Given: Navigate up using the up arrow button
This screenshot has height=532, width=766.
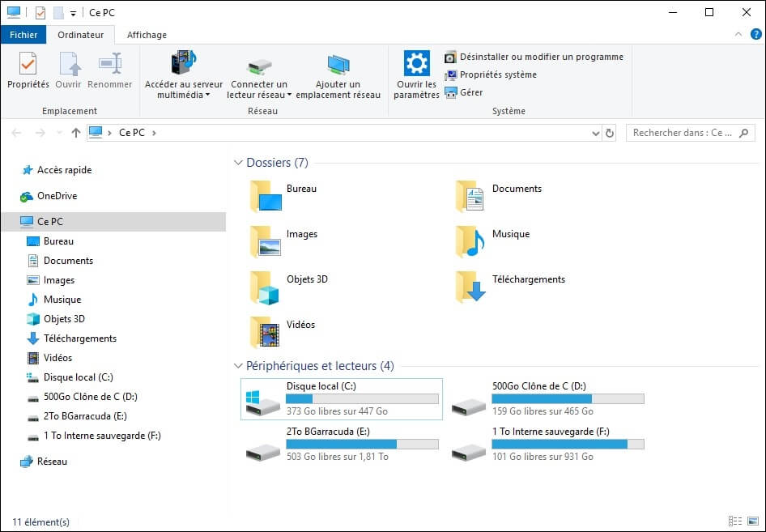Looking at the screenshot, I should (x=74, y=132).
